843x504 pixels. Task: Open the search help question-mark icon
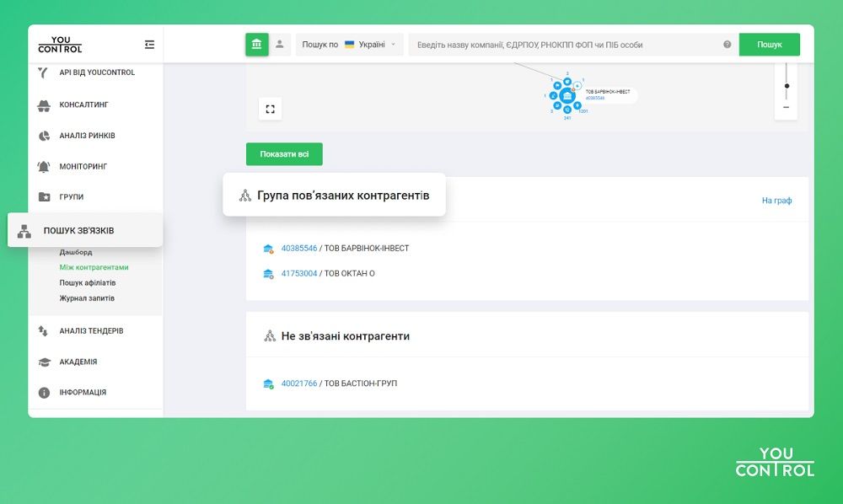pos(727,45)
